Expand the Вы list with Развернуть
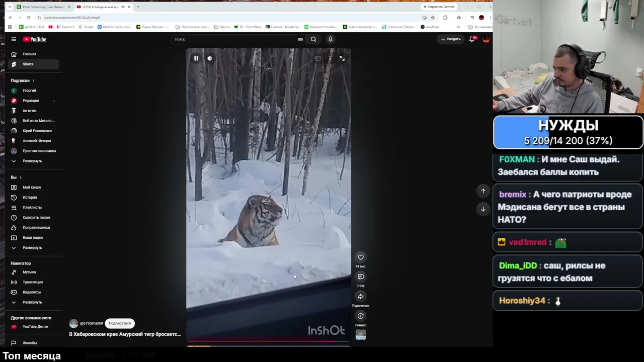The width and height of the screenshot is (644, 362). click(34, 248)
